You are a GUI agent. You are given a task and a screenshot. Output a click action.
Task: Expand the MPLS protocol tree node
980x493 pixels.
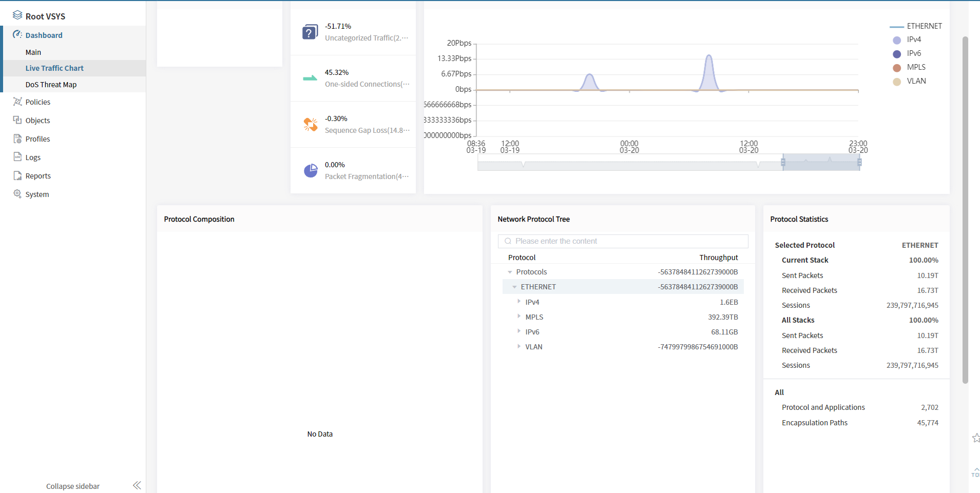pyautogui.click(x=519, y=317)
